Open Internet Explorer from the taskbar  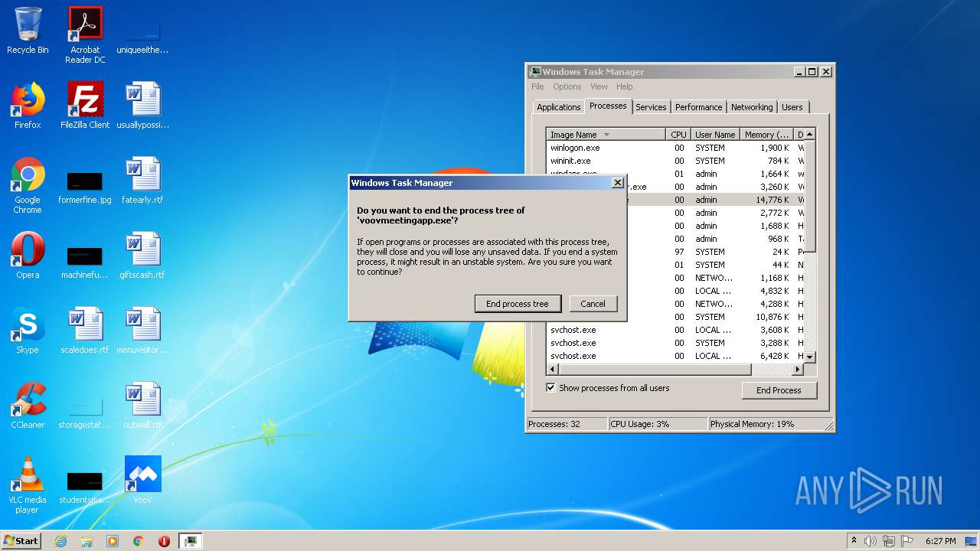tap(60, 541)
